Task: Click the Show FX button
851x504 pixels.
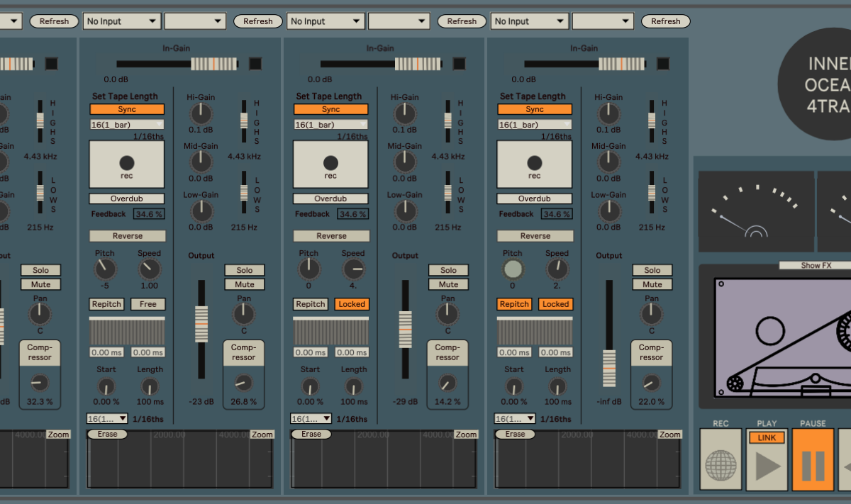Action: [816, 266]
